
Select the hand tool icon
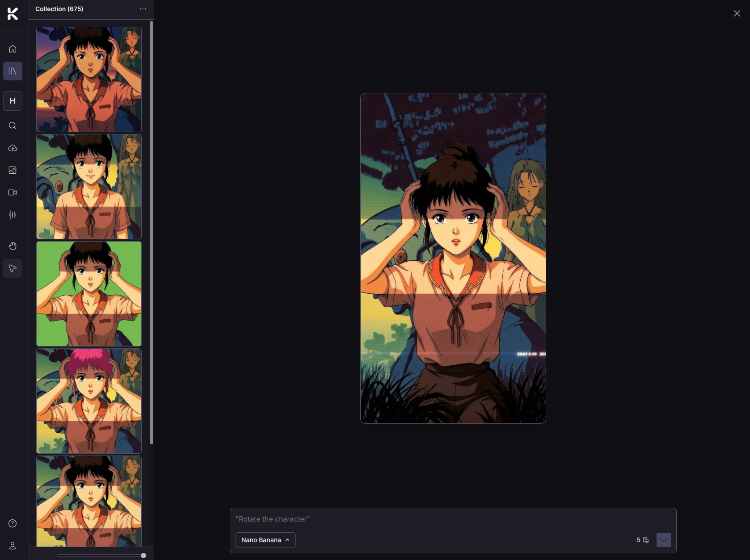pyautogui.click(x=13, y=246)
